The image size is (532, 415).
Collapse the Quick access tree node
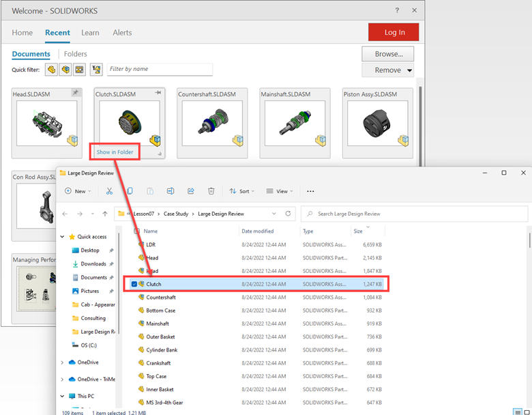pyautogui.click(x=63, y=237)
